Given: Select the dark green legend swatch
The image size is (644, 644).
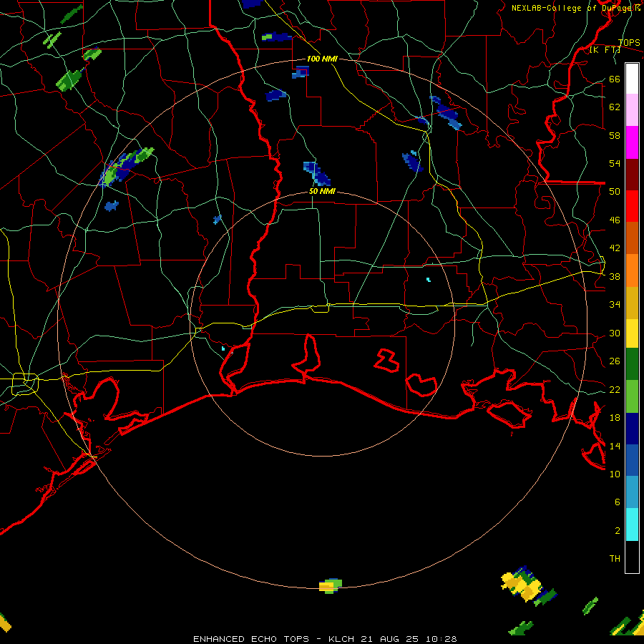Looking at the screenshot, I should 632,364.
